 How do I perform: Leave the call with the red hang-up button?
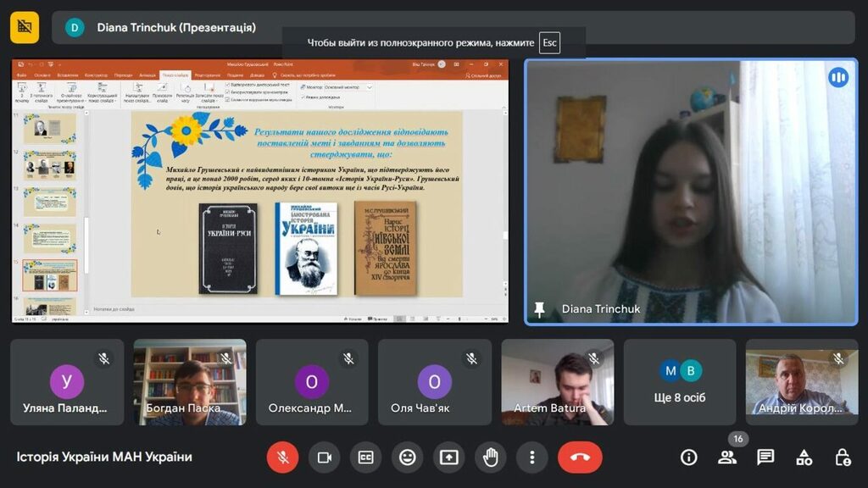point(580,457)
